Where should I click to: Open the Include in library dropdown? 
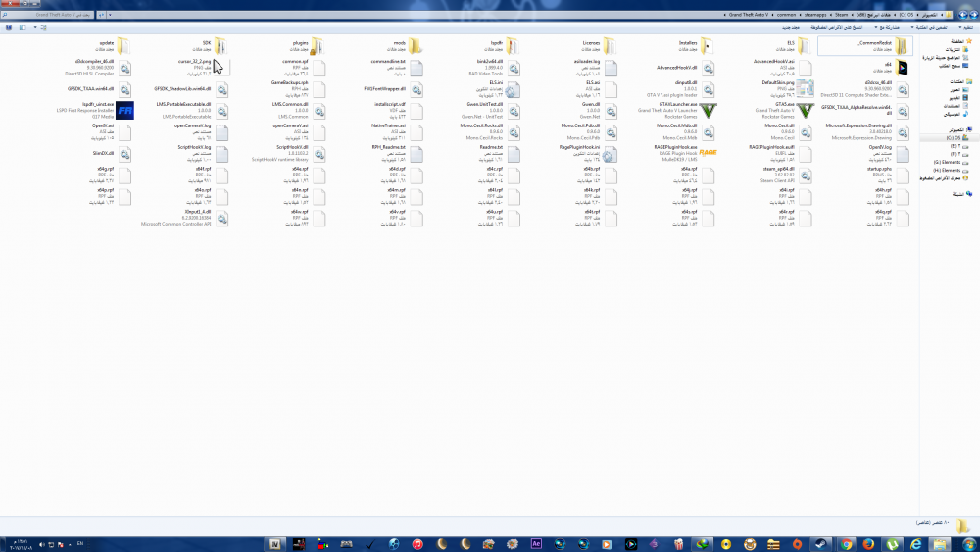pos(929,27)
